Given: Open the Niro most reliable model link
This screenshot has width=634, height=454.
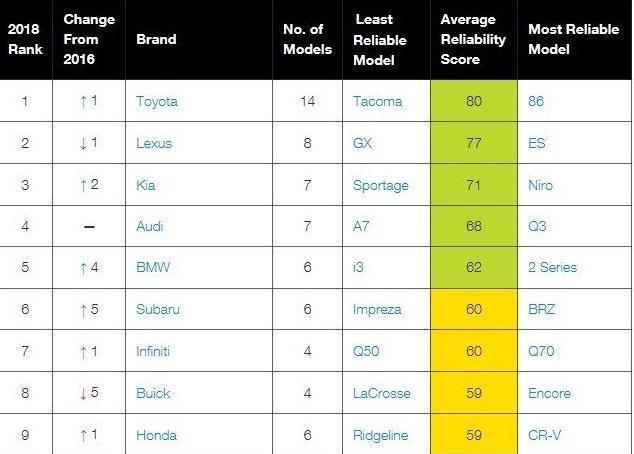Looking at the screenshot, I should pos(540,185).
